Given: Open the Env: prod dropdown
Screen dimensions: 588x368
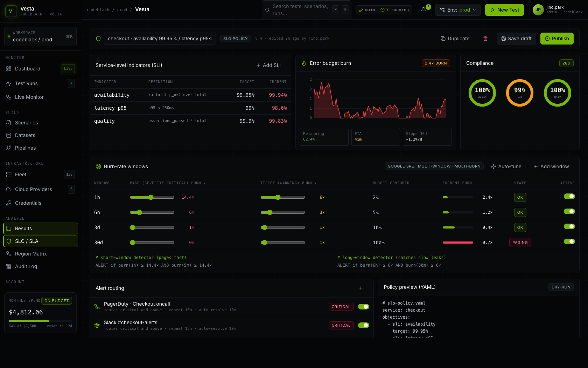Looking at the screenshot, I should pyautogui.click(x=458, y=10).
